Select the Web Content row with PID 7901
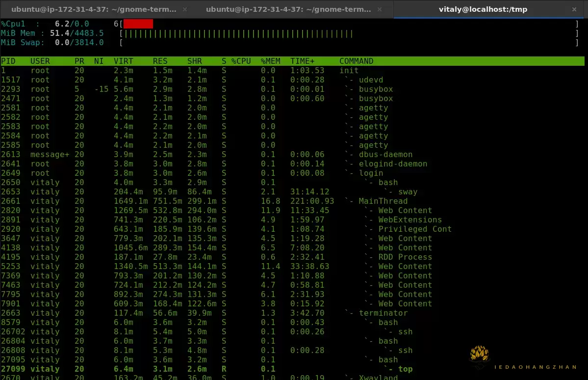Viewport: 588px width, 380px height. click(292, 304)
